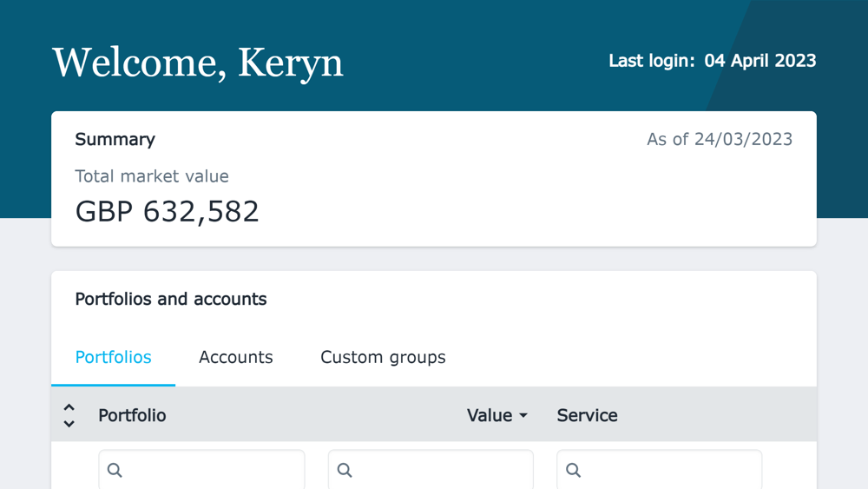Focus the Value search input field
This screenshot has height=489, width=868.
pos(441,470)
